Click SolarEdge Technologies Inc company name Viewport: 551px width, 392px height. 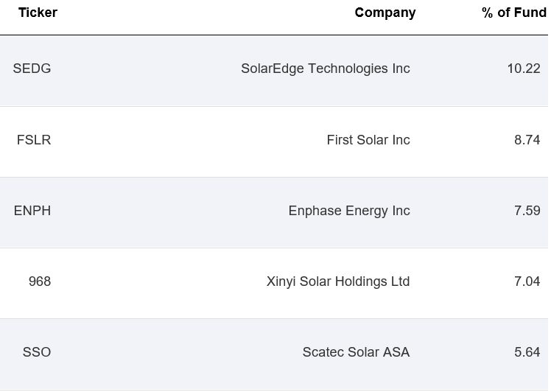(325, 69)
